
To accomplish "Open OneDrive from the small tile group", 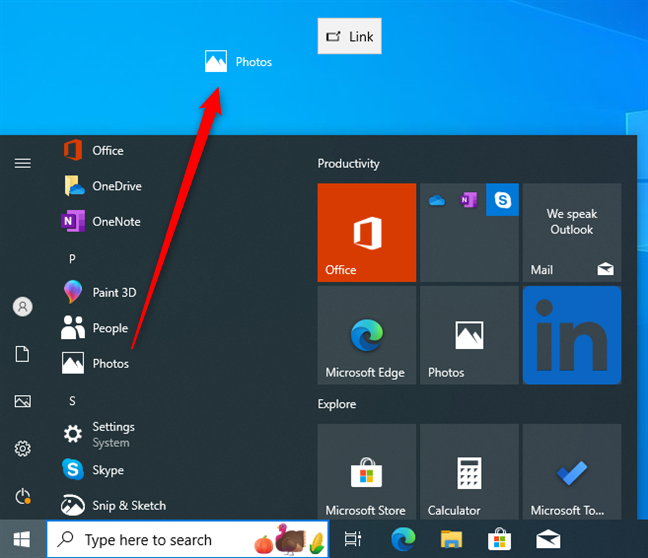I will [436, 200].
